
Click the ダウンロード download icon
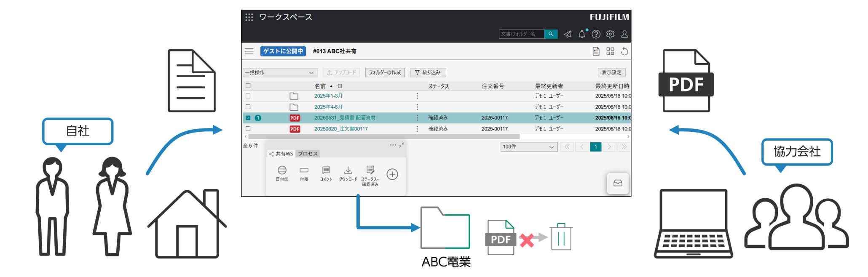[348, 170]
